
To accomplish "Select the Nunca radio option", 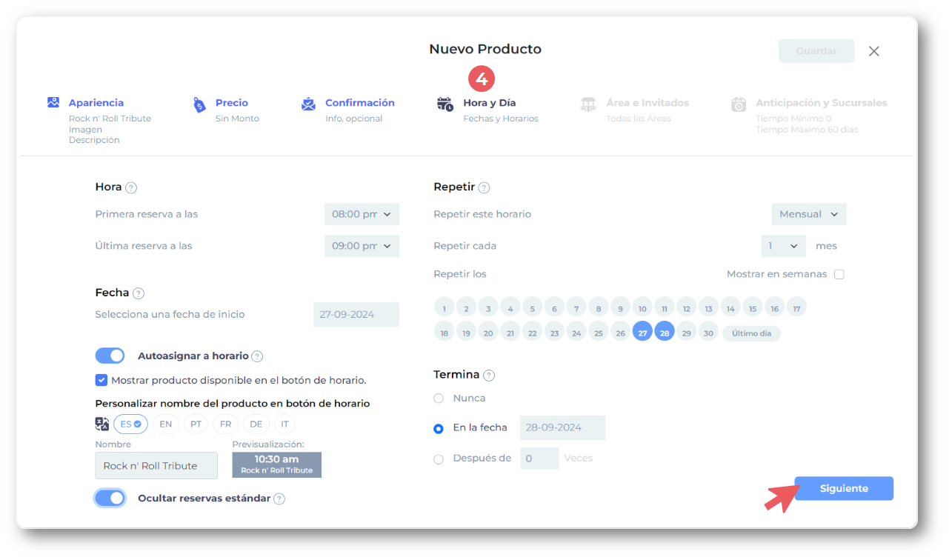I will [439, 399].
